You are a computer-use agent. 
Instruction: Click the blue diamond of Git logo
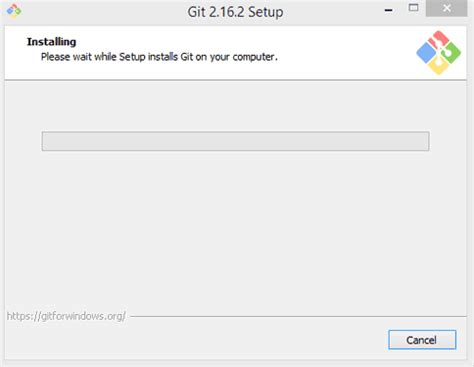[426, 53]
